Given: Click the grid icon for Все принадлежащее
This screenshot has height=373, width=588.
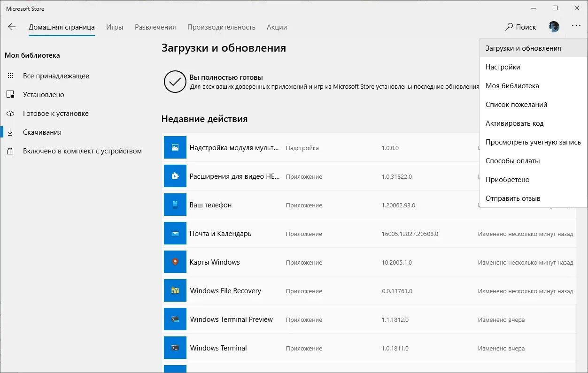Looking at the screenshot, I should click(x=10, y=76).
